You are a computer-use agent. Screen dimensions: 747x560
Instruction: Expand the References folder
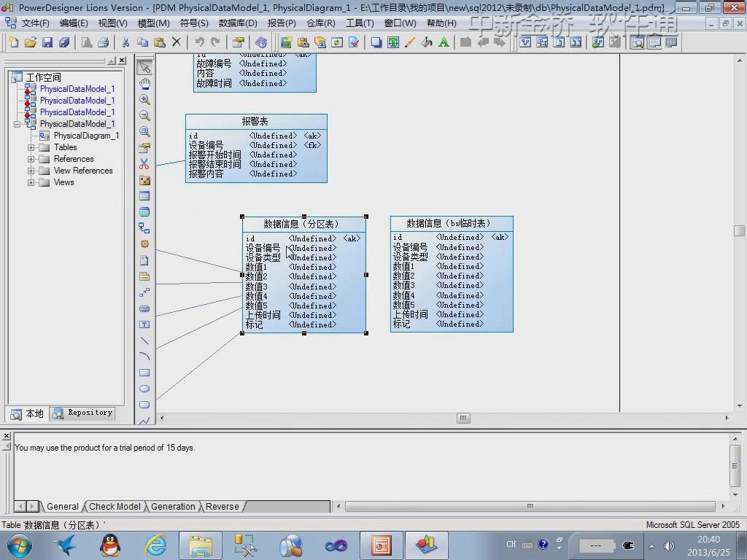(31, 159)
